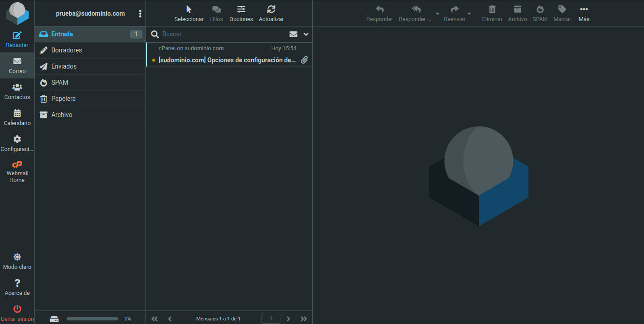Open the Acerca de help item
The image size is (644, 324).
17,287
